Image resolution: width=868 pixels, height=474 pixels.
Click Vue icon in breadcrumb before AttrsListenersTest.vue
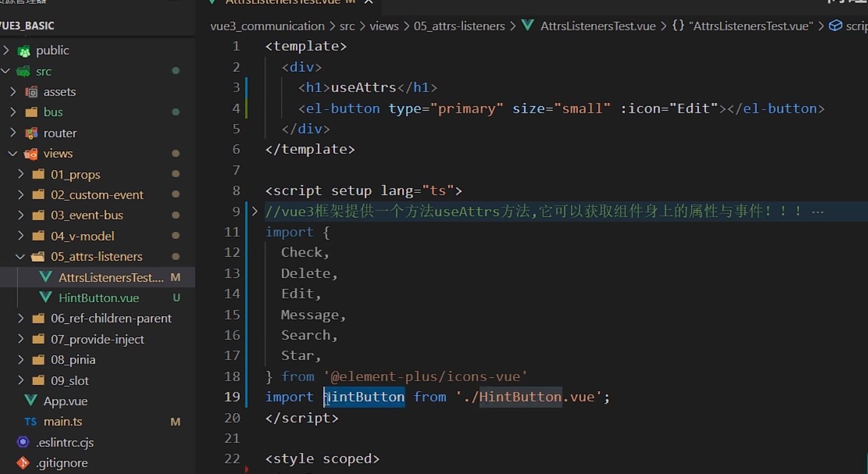pyautogui.click(x=528, y=26)
